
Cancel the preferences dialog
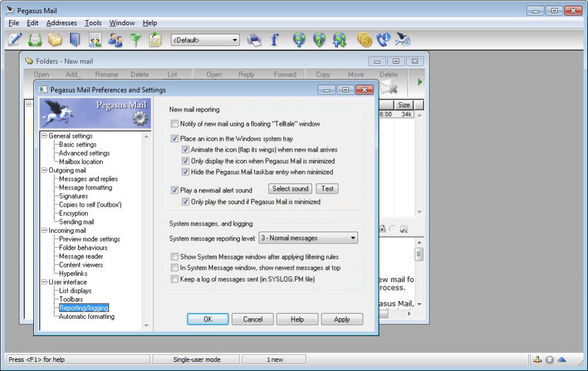pyautogui.click(x=253, y=319)
